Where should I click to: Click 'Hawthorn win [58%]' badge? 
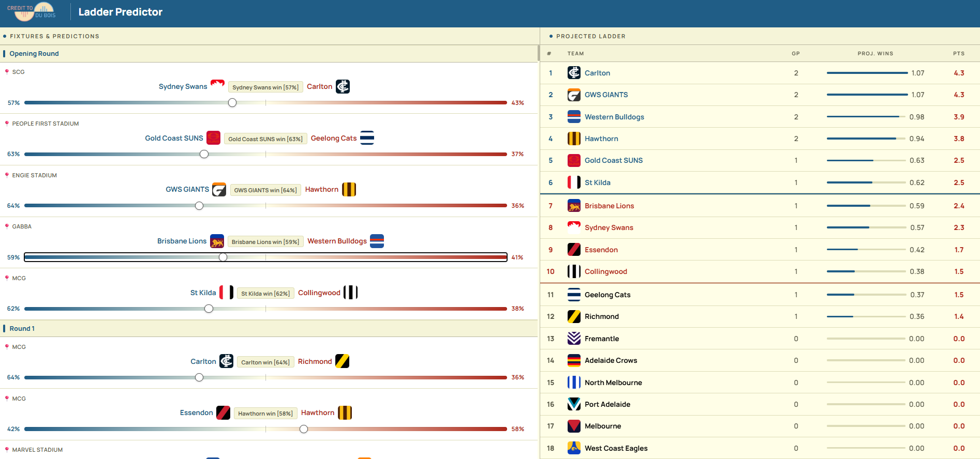coord(265,414)
